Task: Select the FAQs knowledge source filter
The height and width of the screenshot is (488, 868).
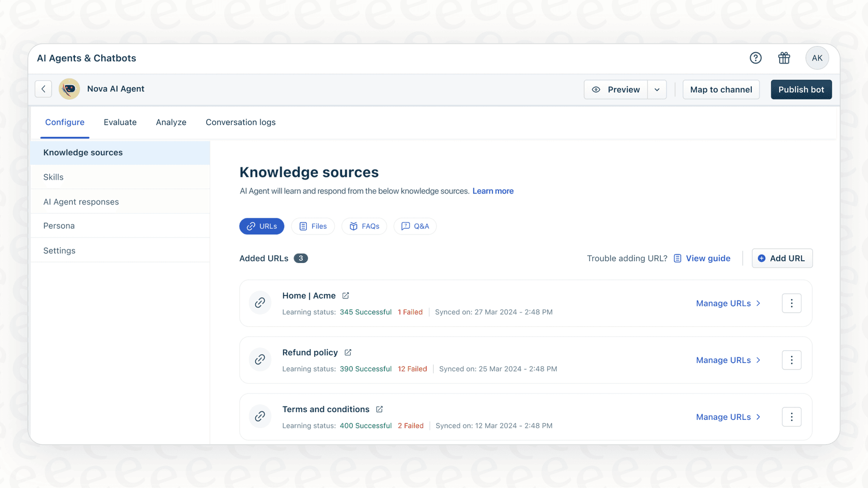Action: pos(364,226)
